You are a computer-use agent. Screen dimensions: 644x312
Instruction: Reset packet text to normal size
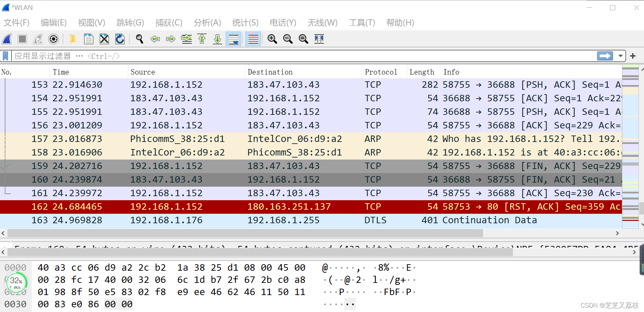pyautogui.click(x=304, y=39)
